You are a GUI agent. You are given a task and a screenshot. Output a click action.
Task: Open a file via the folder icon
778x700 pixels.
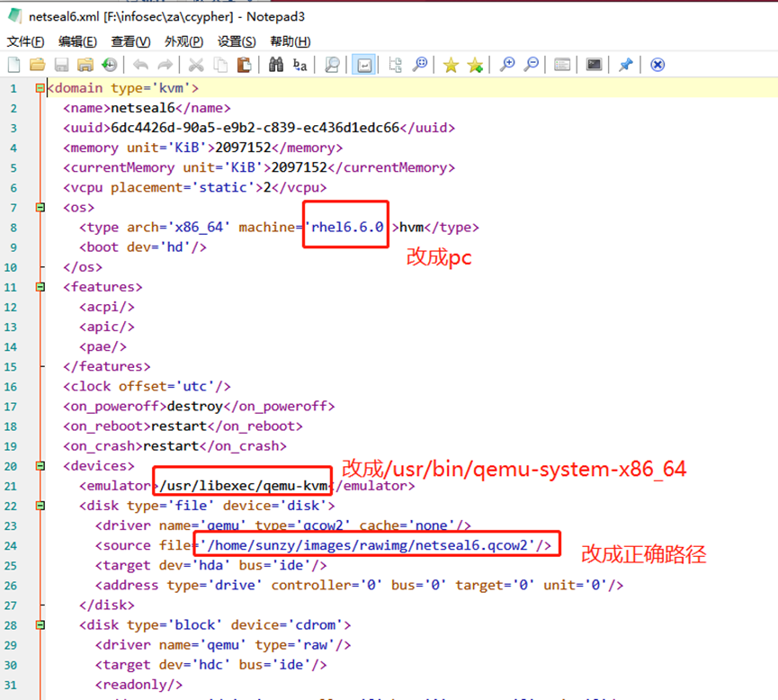click(37, 65)
